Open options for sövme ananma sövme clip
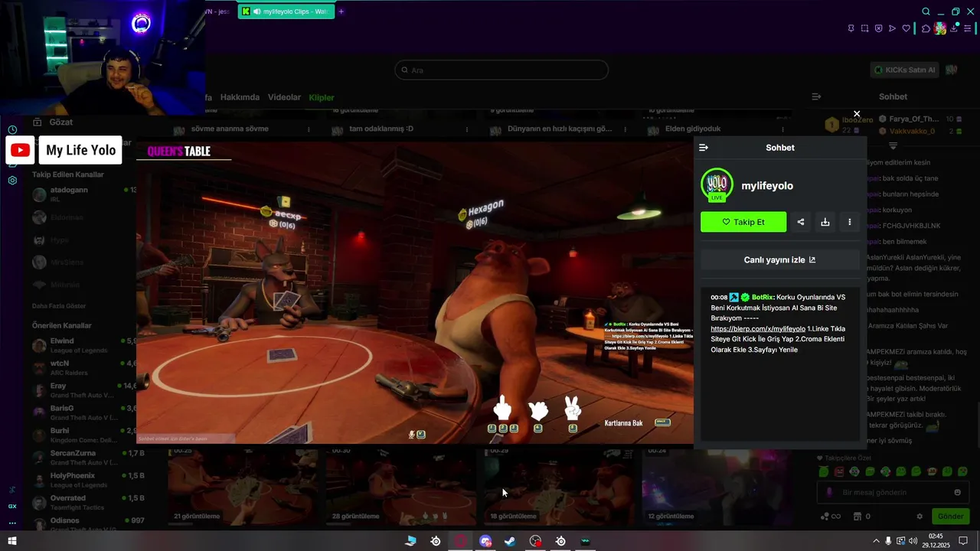The width and height of the screenshot is (980, 551). (x=309, y=129)
